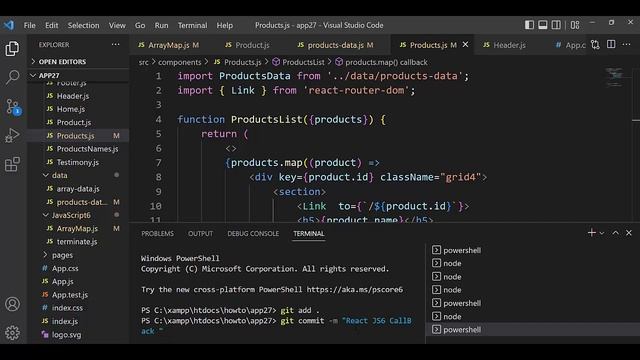Open the PROBLEMS panel tab
Viewport: 640px width, 360px height.
tap(158, 233)
